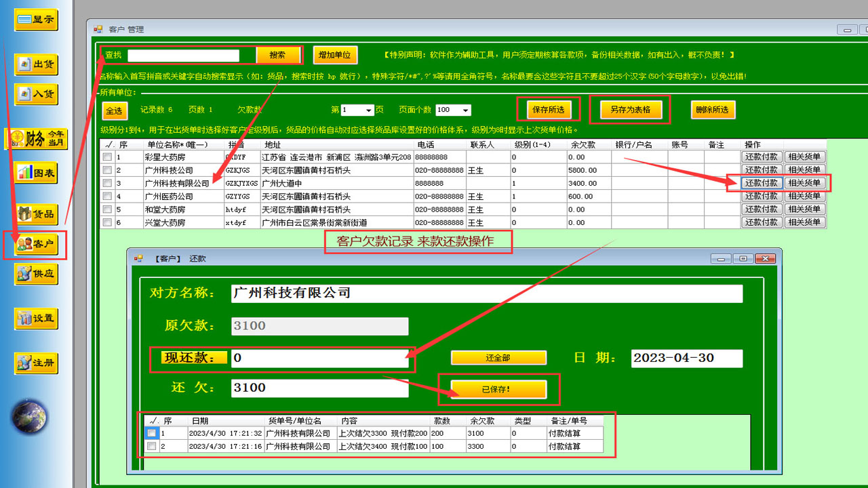
Task: Open the 入货 (incoming goods) module
Action: point(35,94)
